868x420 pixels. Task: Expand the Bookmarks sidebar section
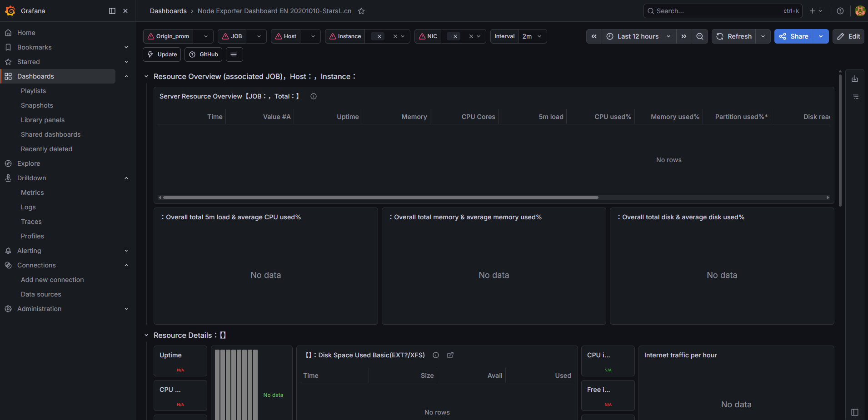[x=126, y=47]
